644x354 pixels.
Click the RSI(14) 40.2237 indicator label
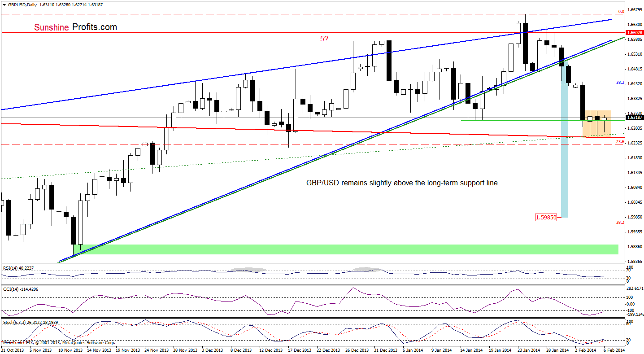tap(18, 268)
